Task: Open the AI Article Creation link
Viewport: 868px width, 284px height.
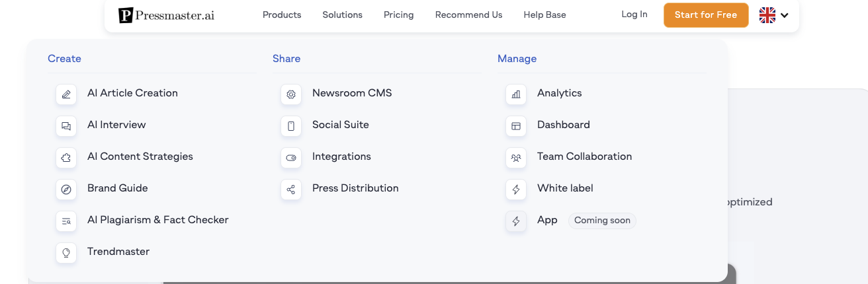Action: [132, 93]
